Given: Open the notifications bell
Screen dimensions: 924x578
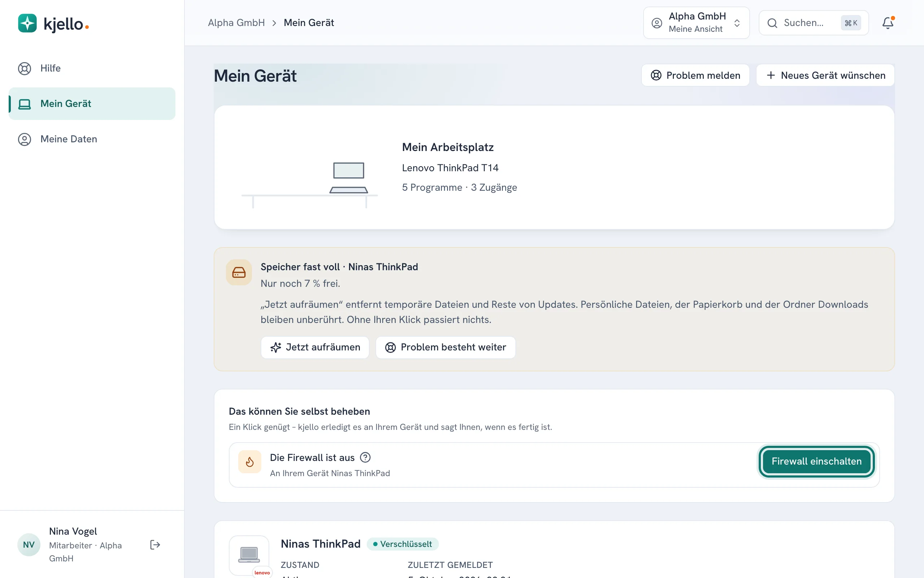Looking at the screenshot, I should click(x=888, y=23).
